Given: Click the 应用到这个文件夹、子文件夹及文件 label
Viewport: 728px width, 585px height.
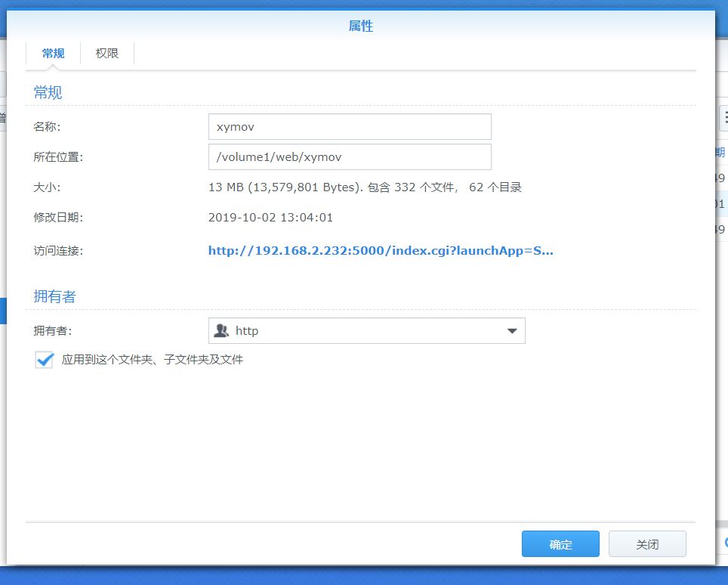Looking at the screenshot, I should [x=153, y=360].
